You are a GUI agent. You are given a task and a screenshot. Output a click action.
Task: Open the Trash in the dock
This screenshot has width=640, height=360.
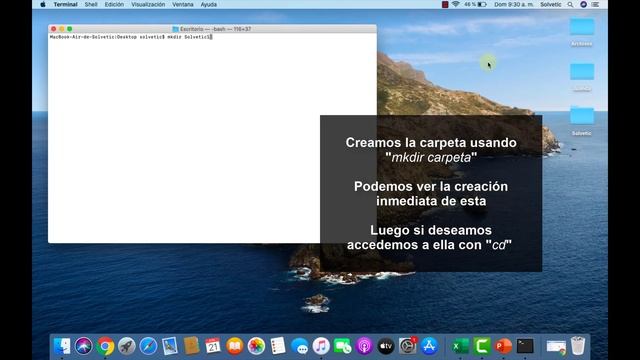(x=578, y=346)
